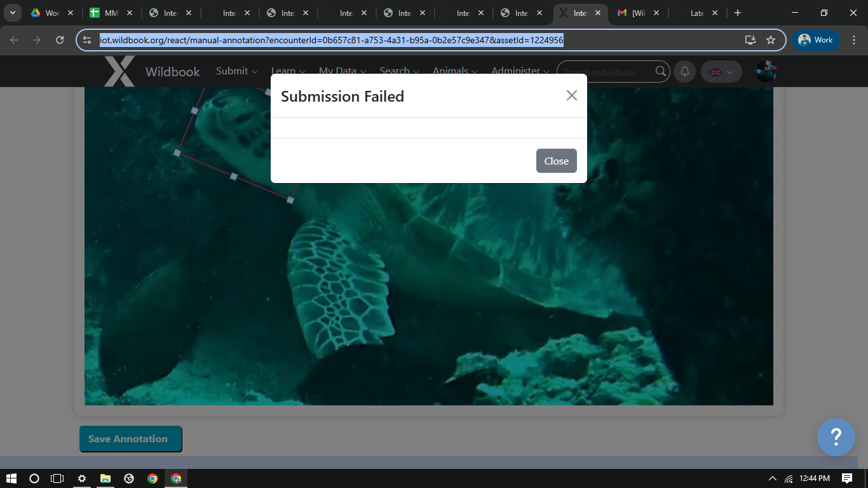
Task: Open the tab search chevron
Action: (x=12, y=13)
